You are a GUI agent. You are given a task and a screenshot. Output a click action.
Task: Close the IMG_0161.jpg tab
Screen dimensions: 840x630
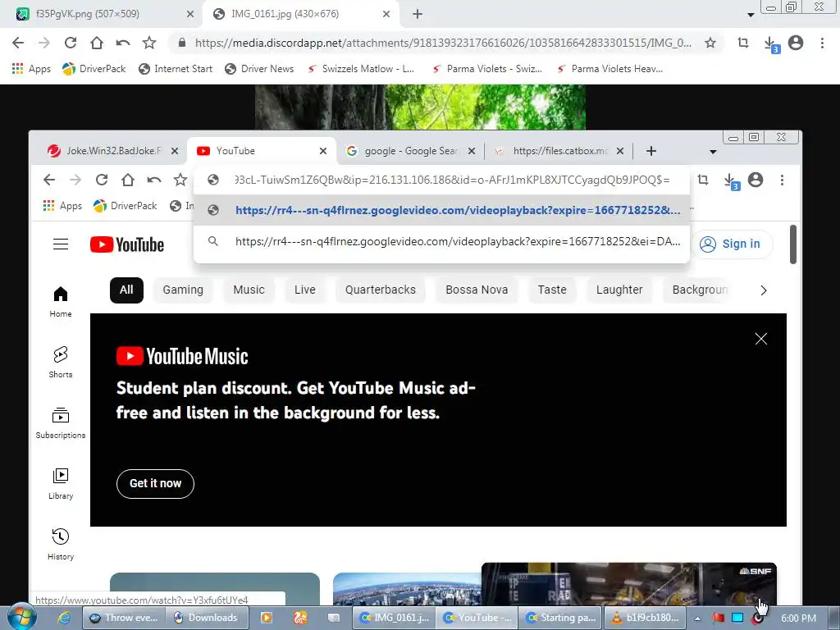pyautogui.click(x=386, y=14)
